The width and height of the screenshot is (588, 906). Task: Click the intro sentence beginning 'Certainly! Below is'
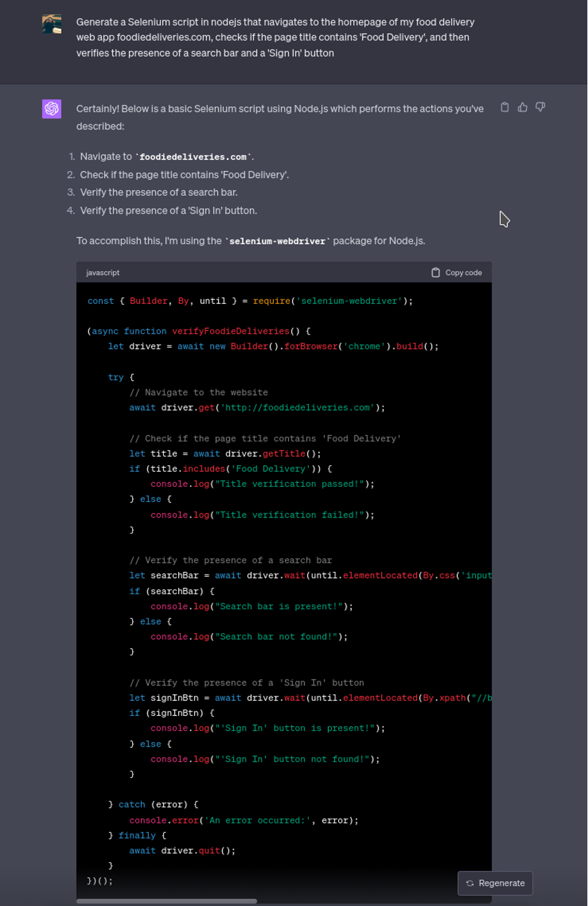[280, 118]
